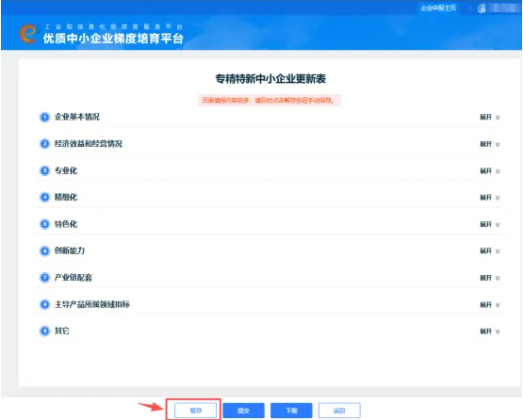The height and width of the screenshot is (420, 523).
Task: Expand the 精细化 section
Action: pos(490,198)
